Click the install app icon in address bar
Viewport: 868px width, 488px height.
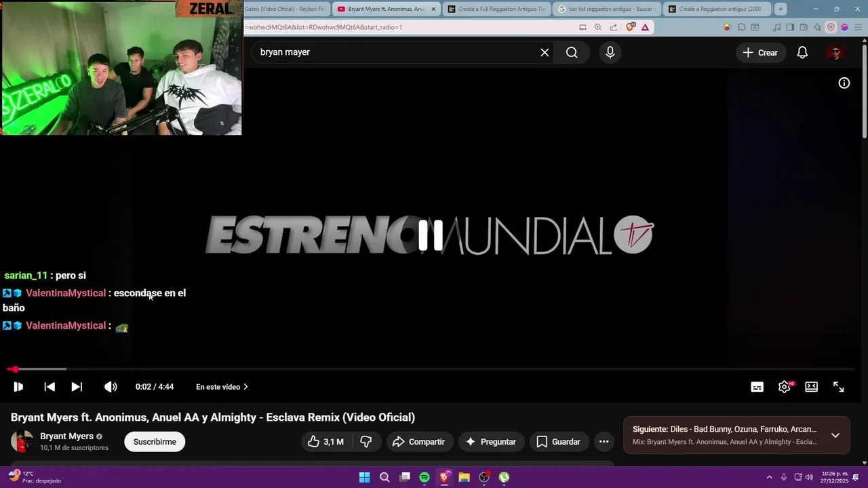click(583, 27)
